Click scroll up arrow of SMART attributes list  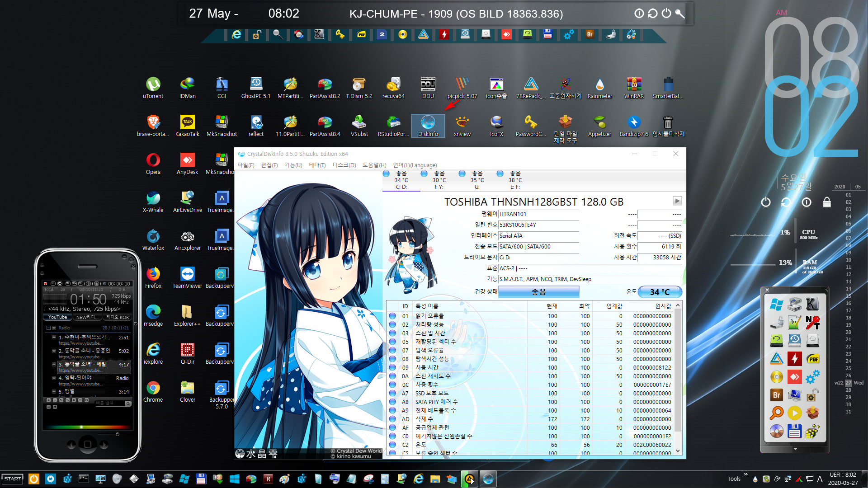[678, 306]
